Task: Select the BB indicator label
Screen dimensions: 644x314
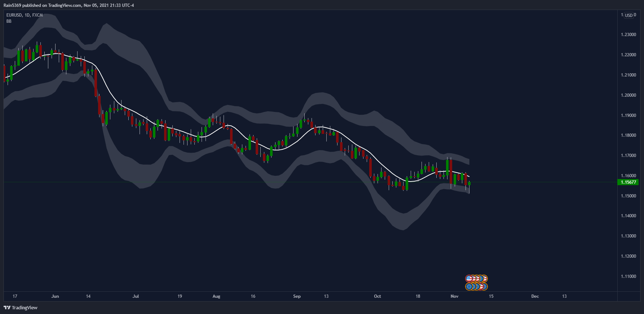Action: tap(9, 21)
